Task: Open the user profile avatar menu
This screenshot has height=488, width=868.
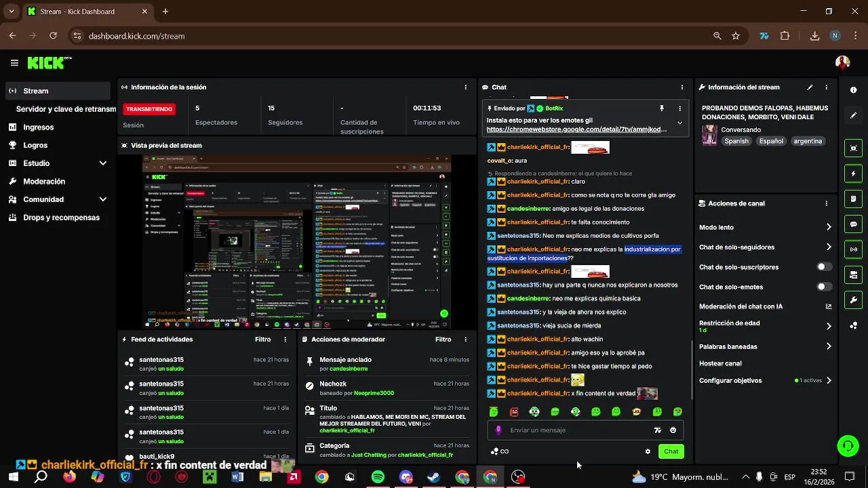Action: pos(842,63)
